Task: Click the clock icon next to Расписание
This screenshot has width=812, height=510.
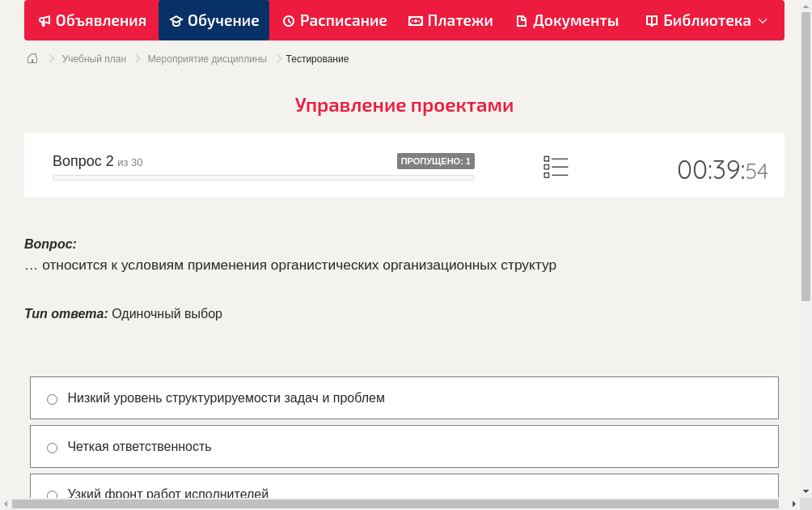Action: 287,20
